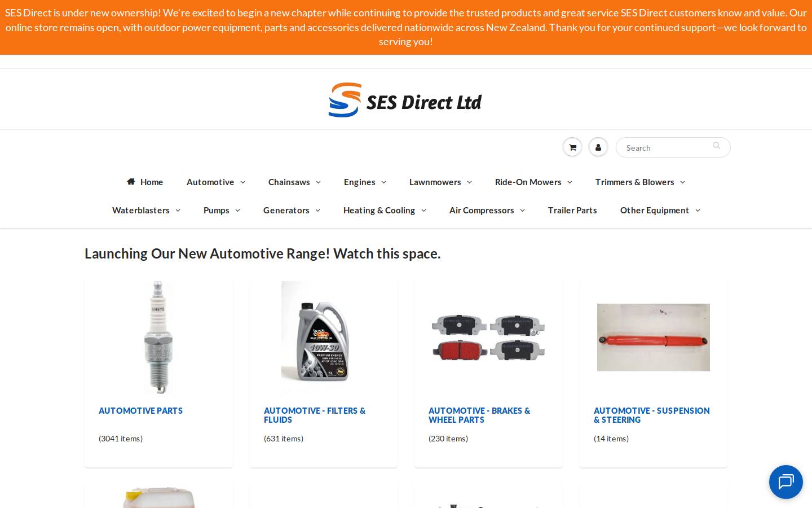812x508 pixels.
Task: Expand the Heating & Cooling chevron
Action: 423,211
